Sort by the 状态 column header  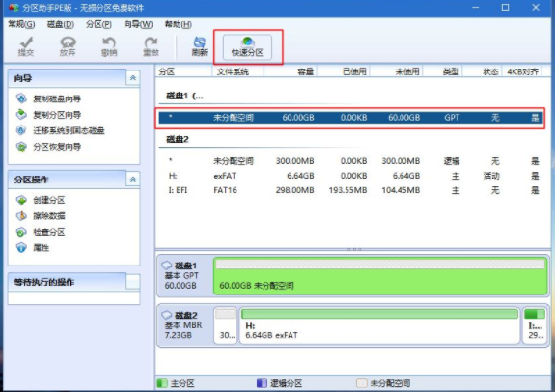click(x=482, y=71)
